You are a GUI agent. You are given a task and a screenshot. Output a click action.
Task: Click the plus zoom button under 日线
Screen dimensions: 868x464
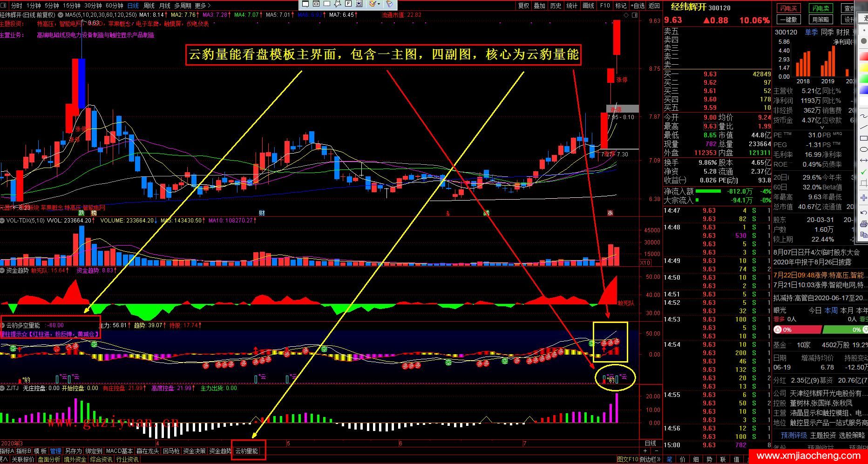[645, 451]
